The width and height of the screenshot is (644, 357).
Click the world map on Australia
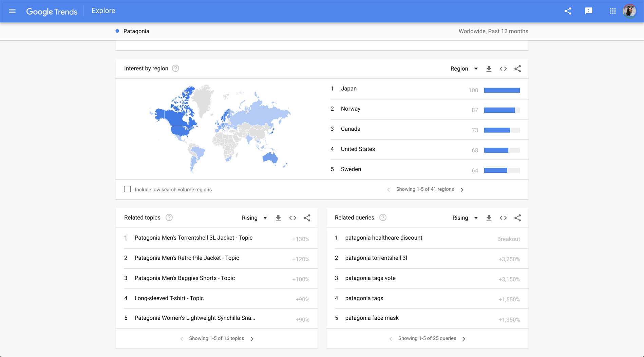click(x=270, y=158)
